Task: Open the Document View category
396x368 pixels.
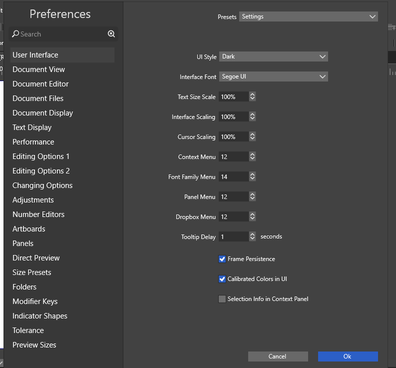Action: click(39, 69)
